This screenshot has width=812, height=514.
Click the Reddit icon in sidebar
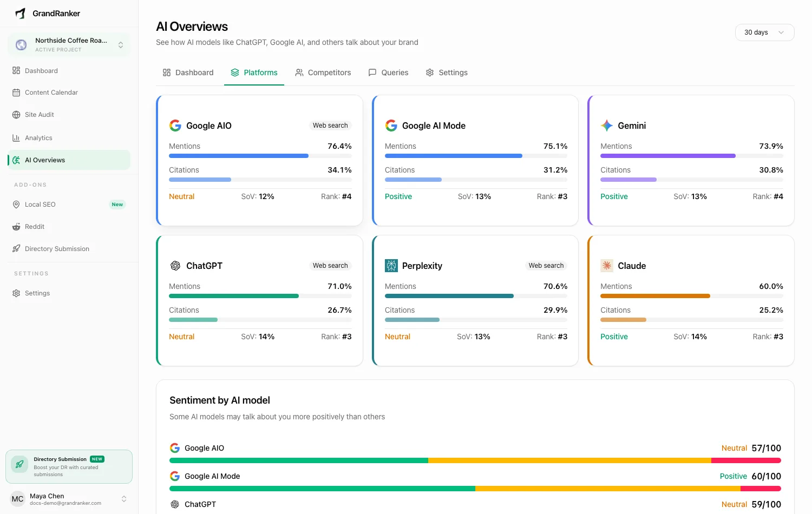coord(16,227)
